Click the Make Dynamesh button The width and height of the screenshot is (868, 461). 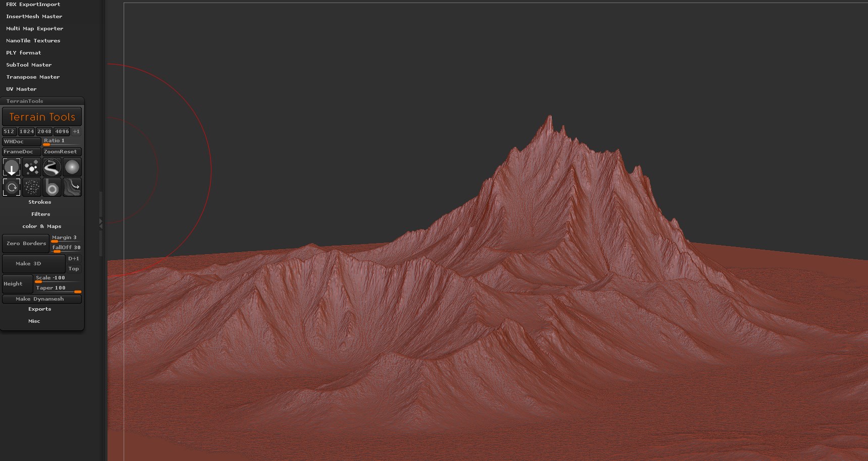click(x=42, y=299)
